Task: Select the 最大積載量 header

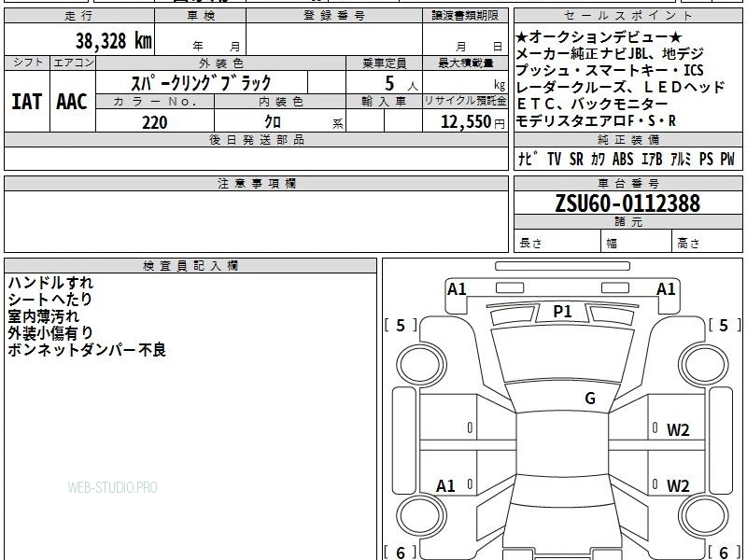Action: [x=465, y=63]
